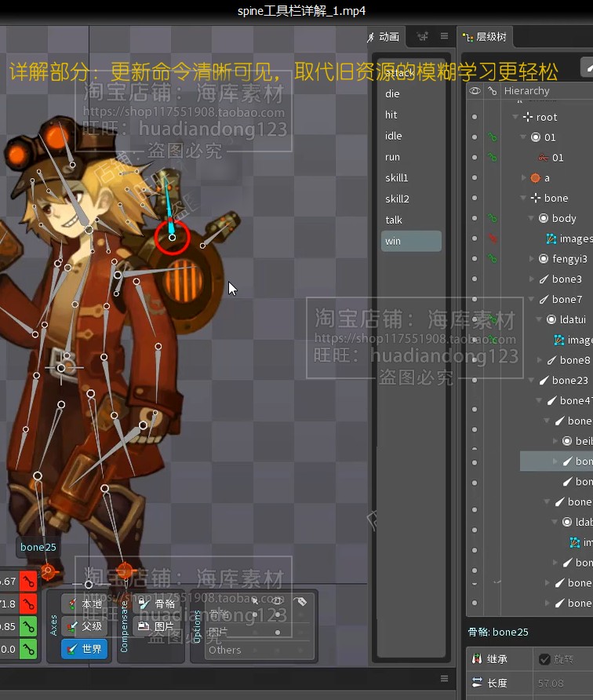Click the 继承 inherit icon
This screenshot has height=700, width=593.
(x=477, y=659)
